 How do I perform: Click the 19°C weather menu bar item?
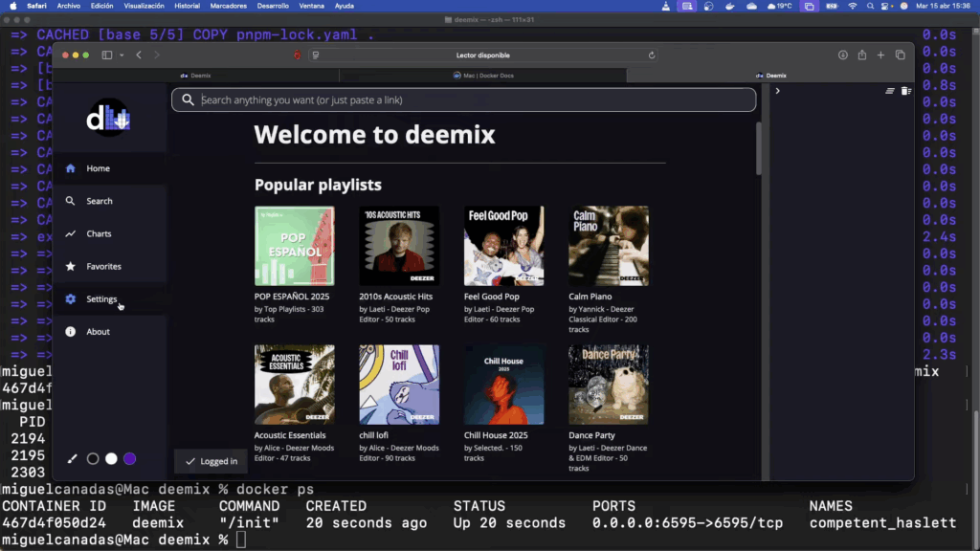coord(779,6)
